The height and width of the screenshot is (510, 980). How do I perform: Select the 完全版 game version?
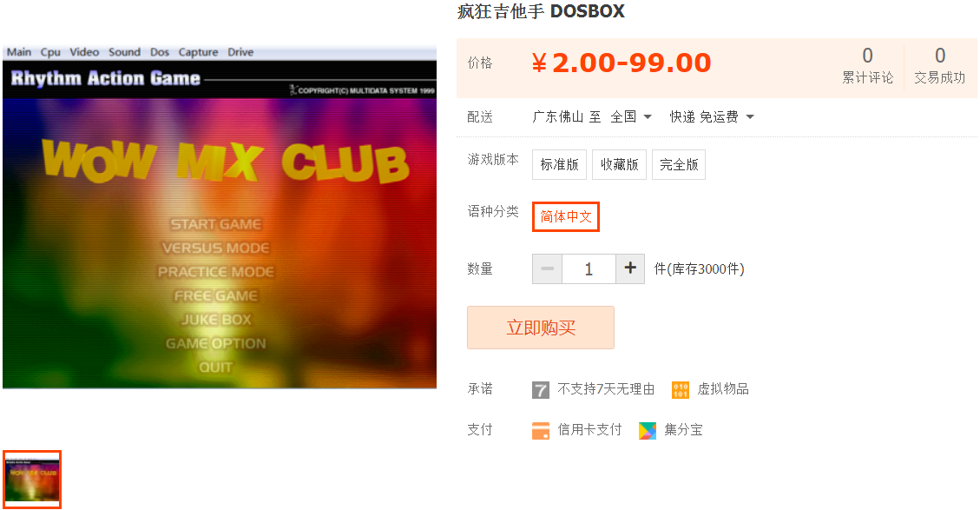[679, 164]
